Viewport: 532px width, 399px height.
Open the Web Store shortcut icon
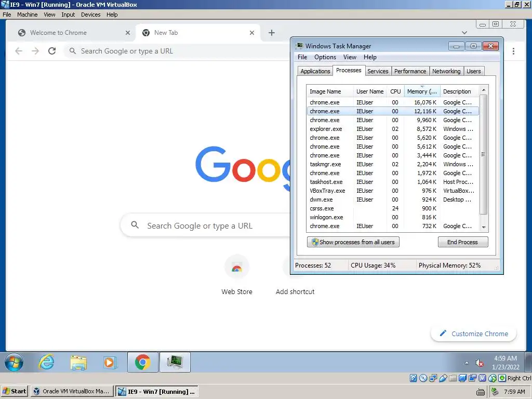tap(237, 268)
